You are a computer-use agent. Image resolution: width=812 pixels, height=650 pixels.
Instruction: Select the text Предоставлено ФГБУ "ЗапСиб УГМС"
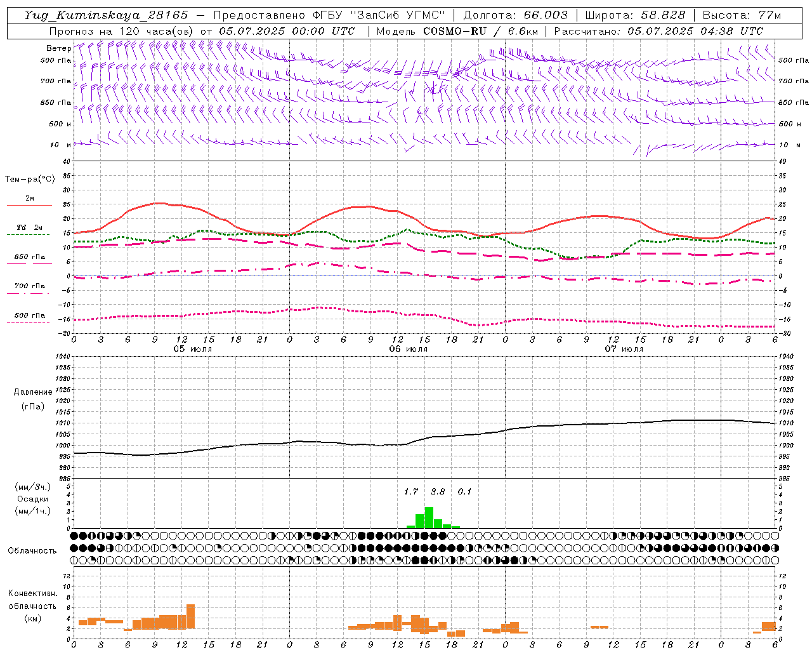[329, 15]
